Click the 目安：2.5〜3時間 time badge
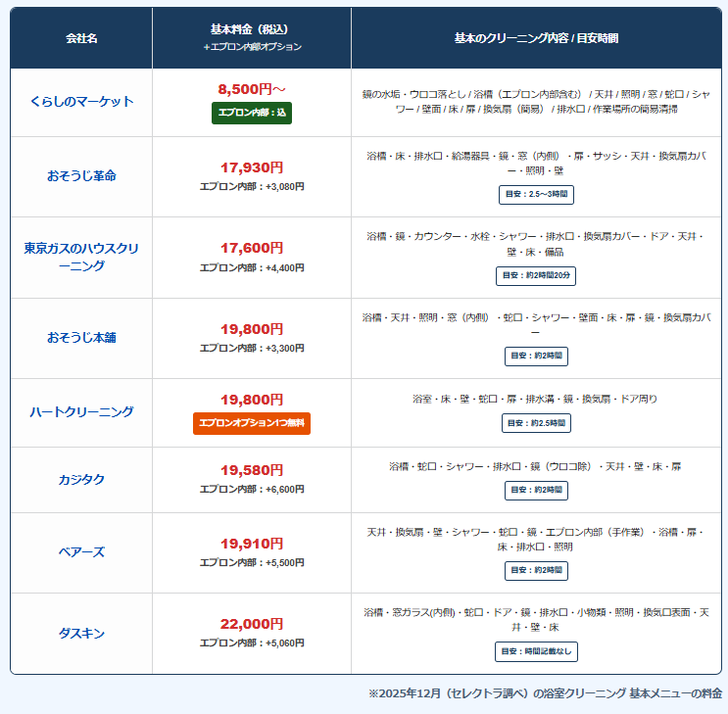Viewport: 728px width, 714px height. [x=536, y=195]
